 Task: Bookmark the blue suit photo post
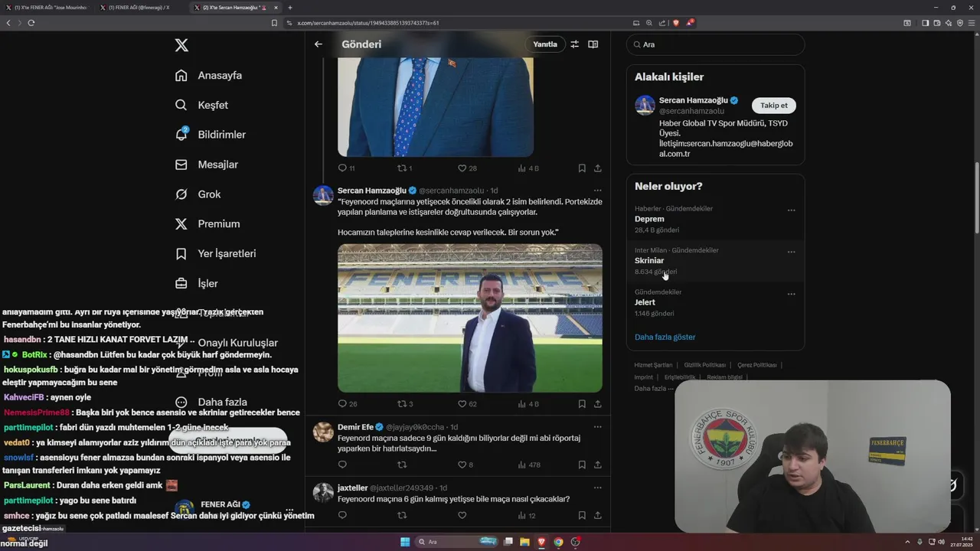582,168
